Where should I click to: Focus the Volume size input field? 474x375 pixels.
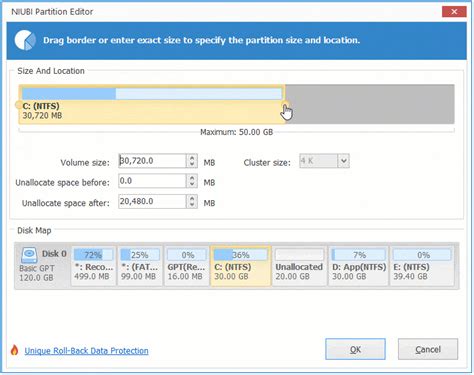(152, 161)
